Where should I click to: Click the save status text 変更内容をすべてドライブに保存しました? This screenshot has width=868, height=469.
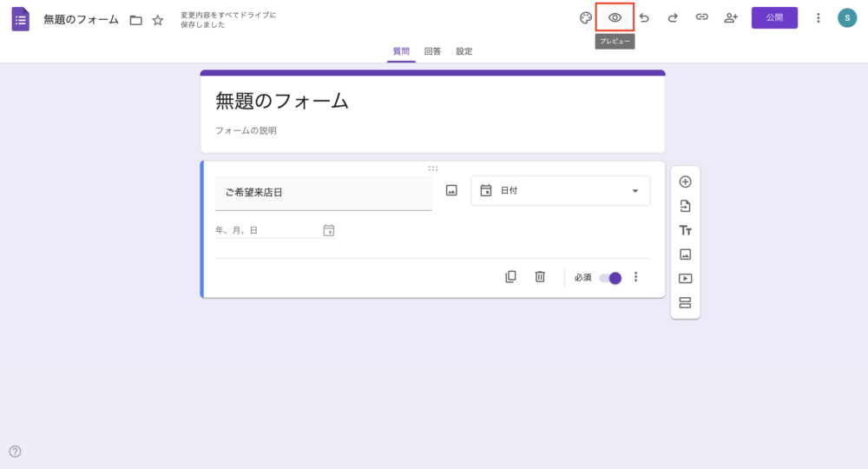coord(228,20)
